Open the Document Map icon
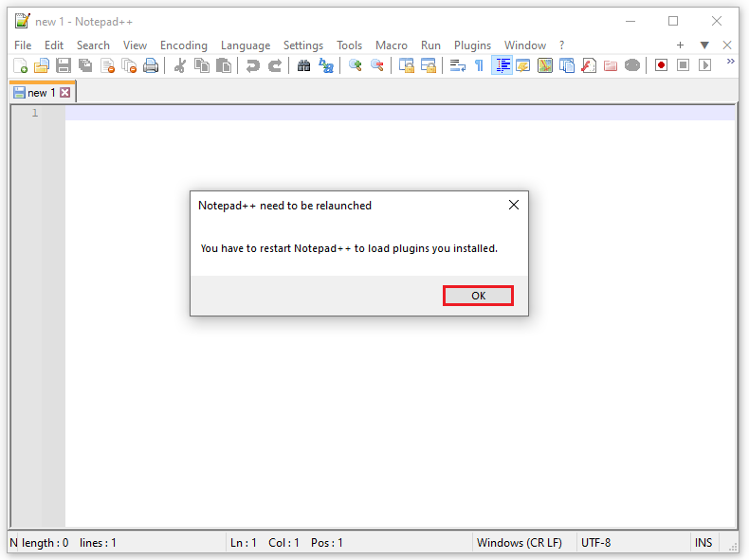Viewport: 749px width, 560px height. [x=544, y=65]
